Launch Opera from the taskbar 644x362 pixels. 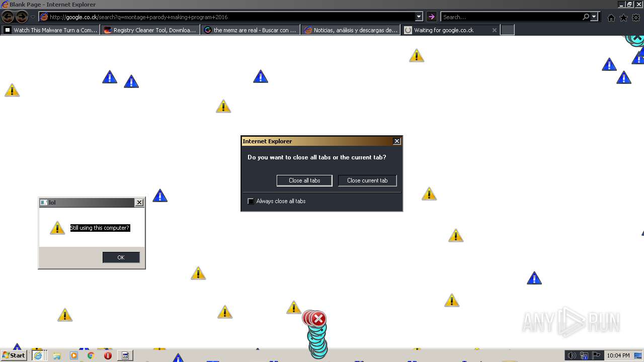108,355
